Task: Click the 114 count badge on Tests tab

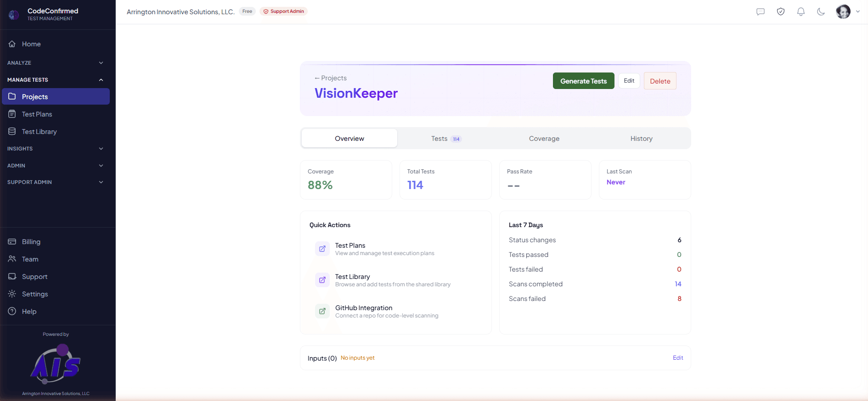Action: click(456, 139)
